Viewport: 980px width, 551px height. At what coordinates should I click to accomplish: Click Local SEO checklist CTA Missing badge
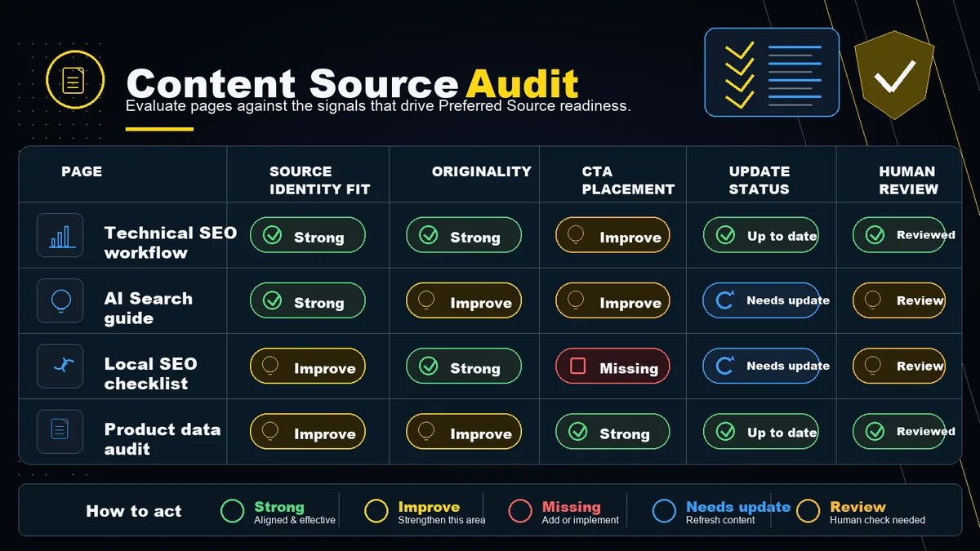(612, 367)
